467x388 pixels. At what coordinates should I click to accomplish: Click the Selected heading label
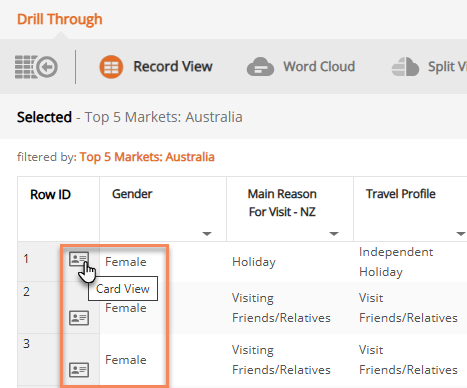pyautogui.click(x=44, y=117)
